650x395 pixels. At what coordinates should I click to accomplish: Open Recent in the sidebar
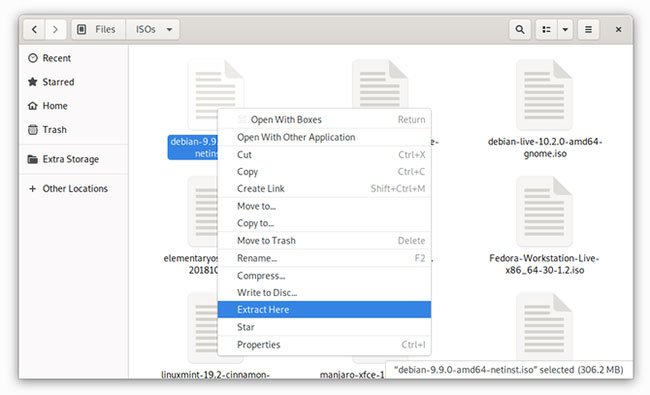click(x=73, y=58)
